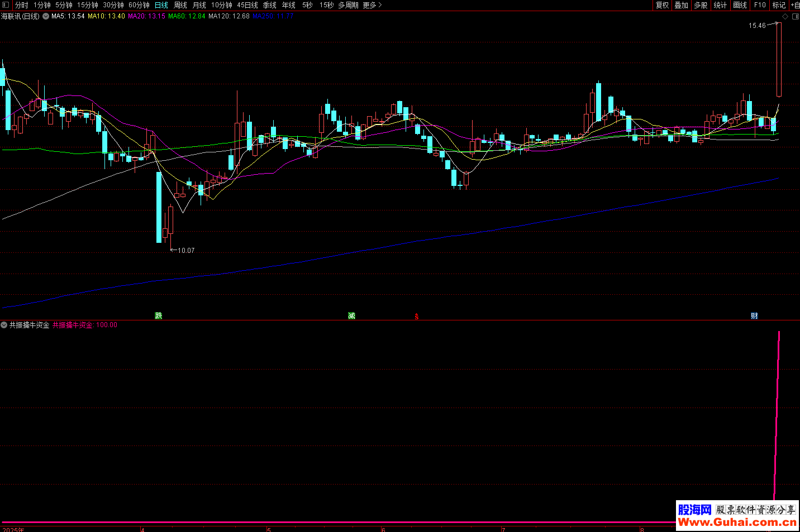Click the 标记 mark button
The width and height of the screenshot is (800, 532).
(x=779, y=5)
